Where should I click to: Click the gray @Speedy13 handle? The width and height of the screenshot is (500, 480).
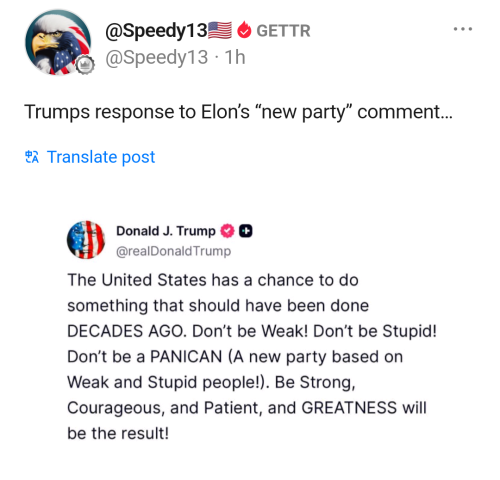point(156,58)
